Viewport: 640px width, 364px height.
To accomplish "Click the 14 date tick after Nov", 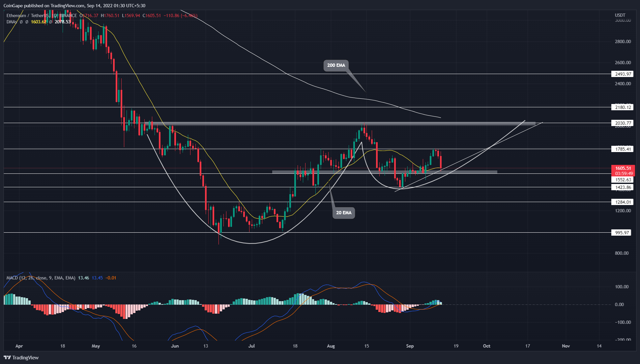I will 599,346.
